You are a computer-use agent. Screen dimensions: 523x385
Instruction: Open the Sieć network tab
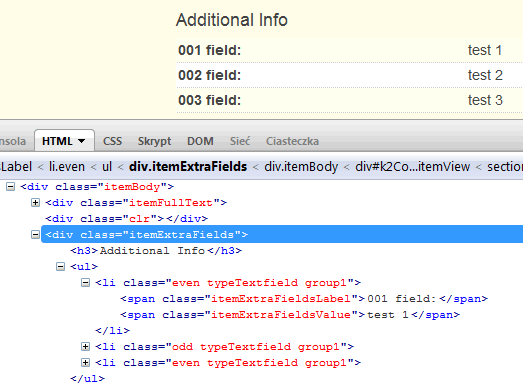tap(240, 141)
